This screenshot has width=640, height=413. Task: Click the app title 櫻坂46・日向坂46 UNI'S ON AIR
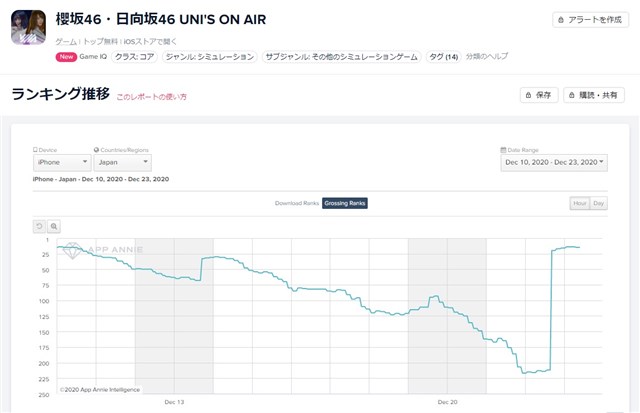click(x=161, y=19)
